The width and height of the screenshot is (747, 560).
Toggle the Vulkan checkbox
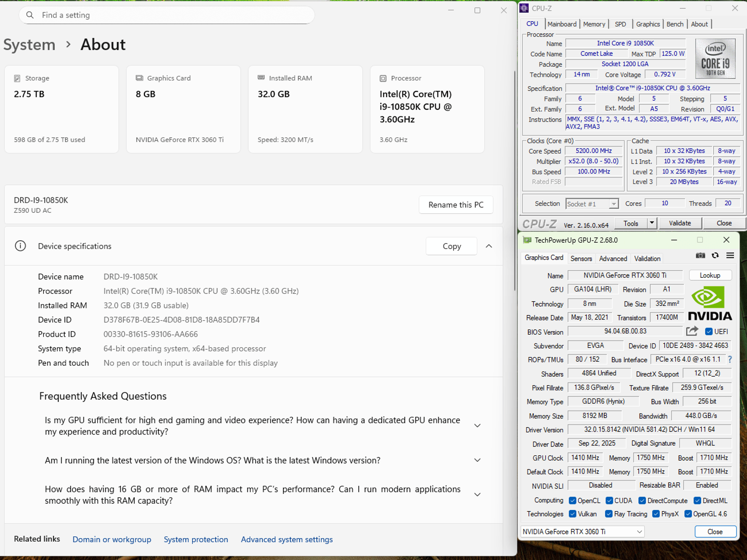[573, 514]
